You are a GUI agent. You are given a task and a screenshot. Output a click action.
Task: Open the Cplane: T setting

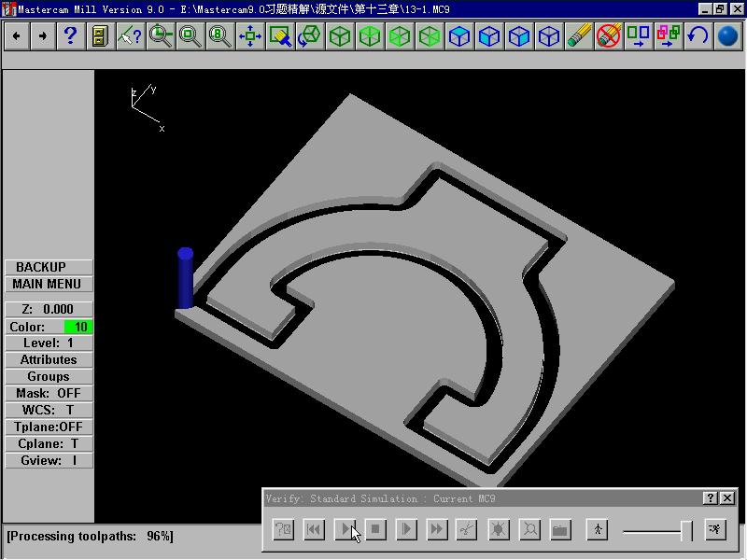(49, 443)
